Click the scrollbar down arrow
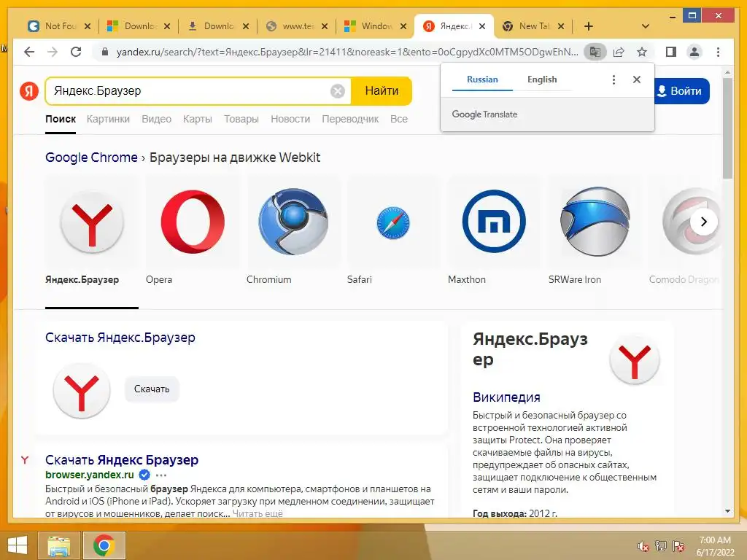This screenshot has width=747, height=560. point(727,511)
